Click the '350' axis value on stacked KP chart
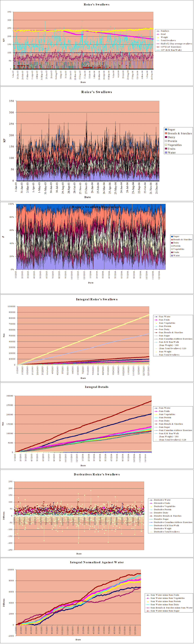Image resolution: width=194 pixels, height=644 pixels. point(12,101)
